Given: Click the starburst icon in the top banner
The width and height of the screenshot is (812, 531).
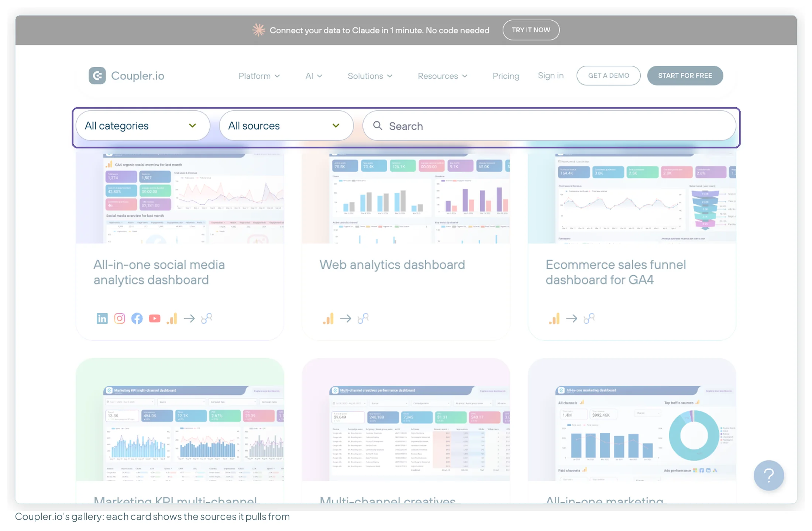Looking at the screenshot, I should coord(259,30).
